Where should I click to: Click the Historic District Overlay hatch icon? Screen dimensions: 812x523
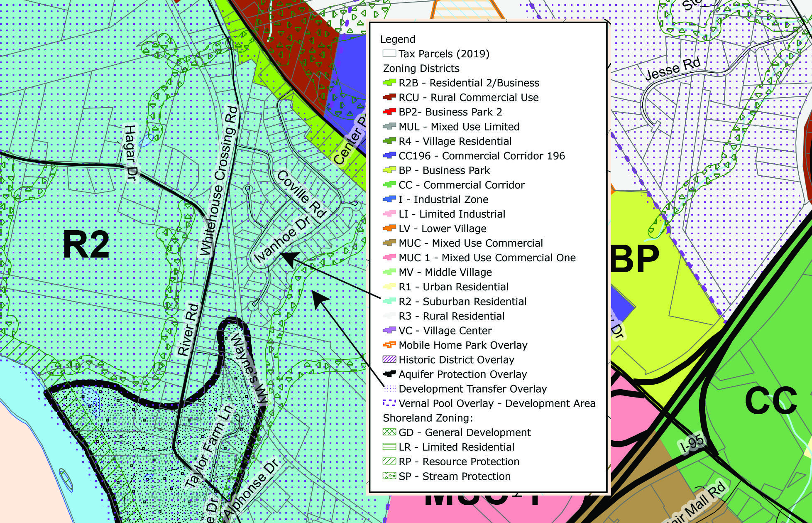[x=389, y=359]
